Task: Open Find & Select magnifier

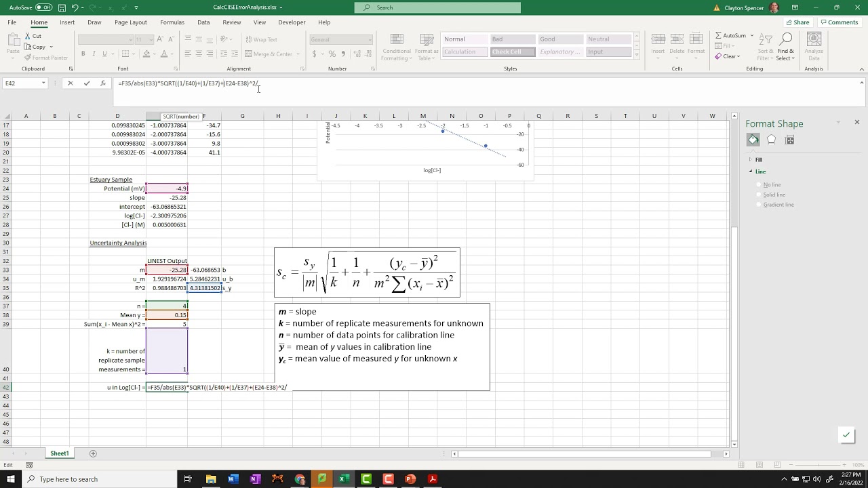Action: click(x=785, y=46)
